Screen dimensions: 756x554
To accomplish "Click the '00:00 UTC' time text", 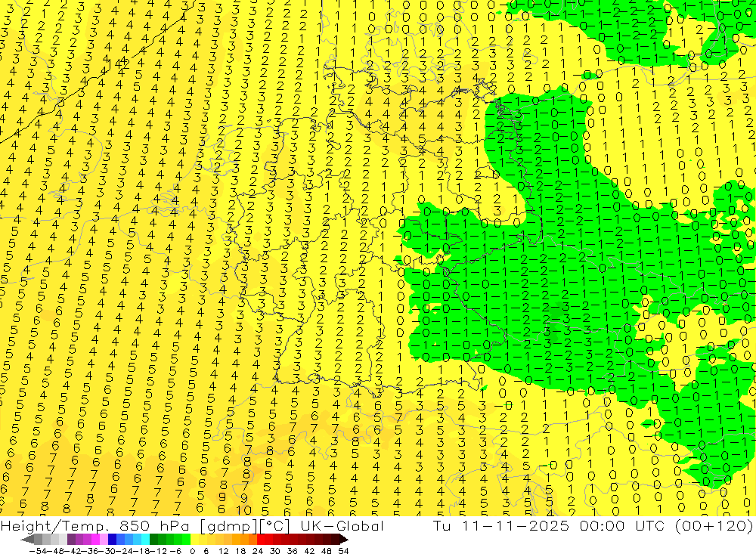I will (x=622, y=525).
